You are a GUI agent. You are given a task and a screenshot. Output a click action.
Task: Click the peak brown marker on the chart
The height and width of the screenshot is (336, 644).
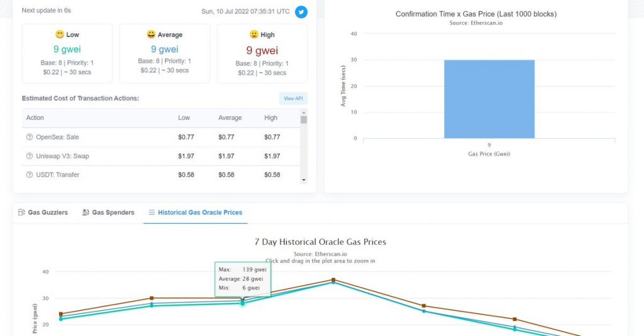pos(333,280)
